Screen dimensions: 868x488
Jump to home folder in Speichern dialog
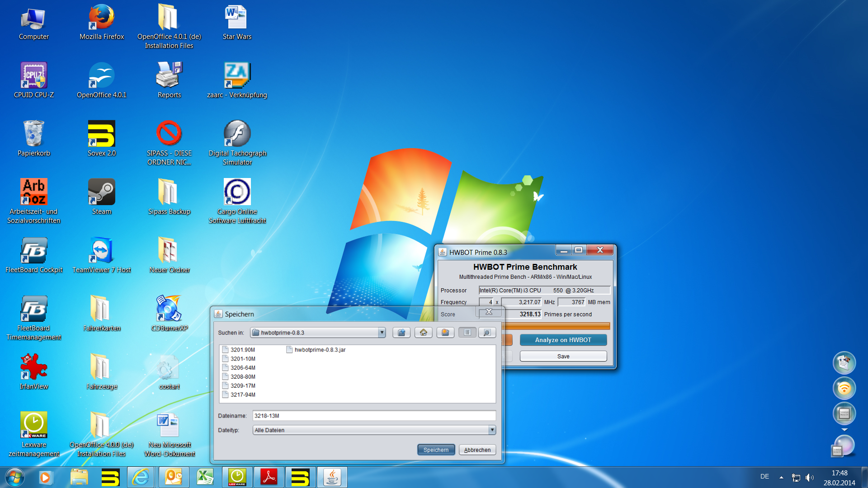[x=423, y=333]
